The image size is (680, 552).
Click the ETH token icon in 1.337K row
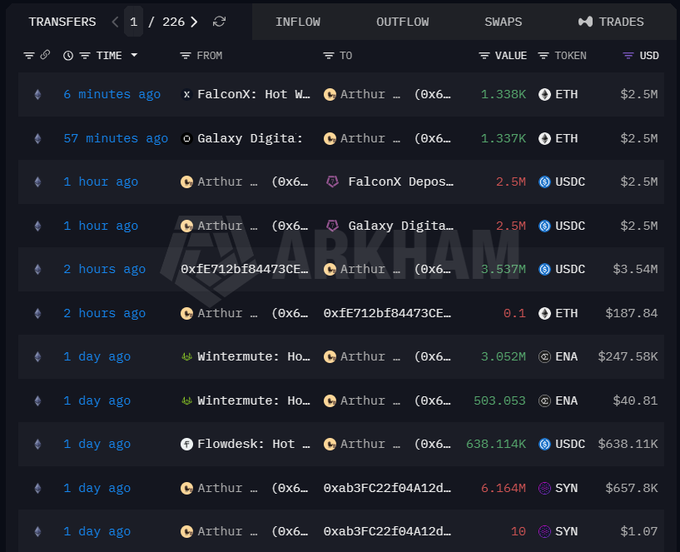click(x=544, y=139)
